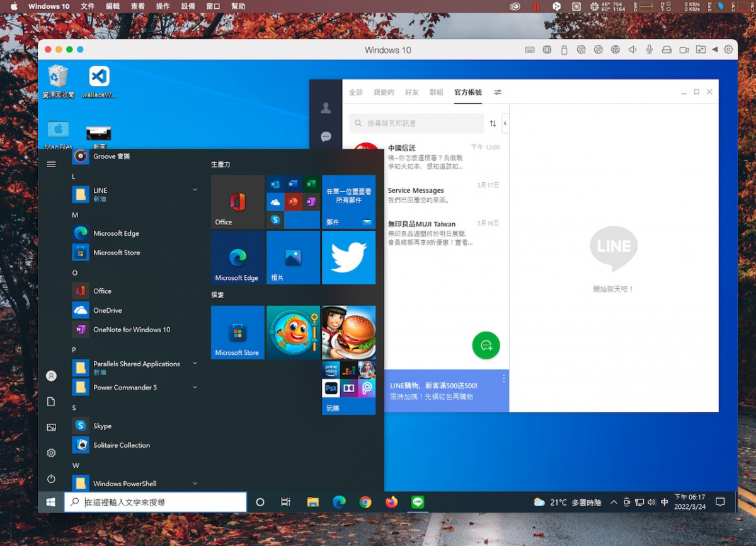756x546 pixels.
Task: Open the 無印良品MUJI Taiwan chat
Action: click(x=425, y=233)
